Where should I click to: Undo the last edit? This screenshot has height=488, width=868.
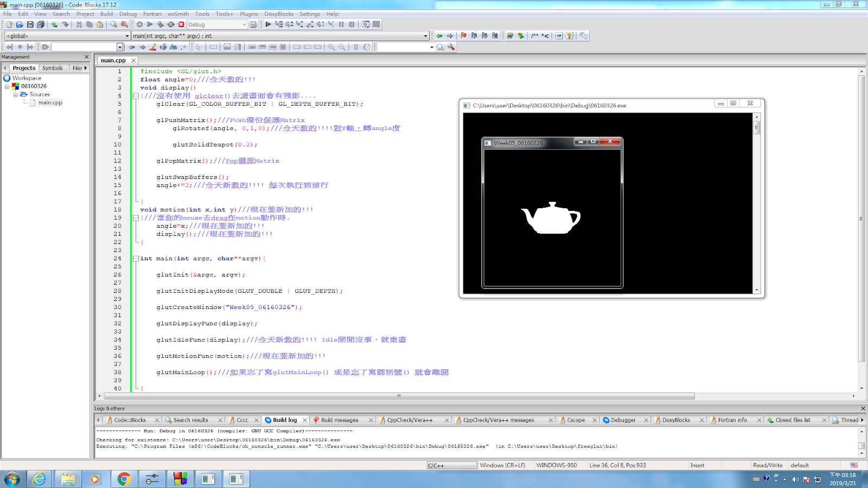[x=54, y=24]
